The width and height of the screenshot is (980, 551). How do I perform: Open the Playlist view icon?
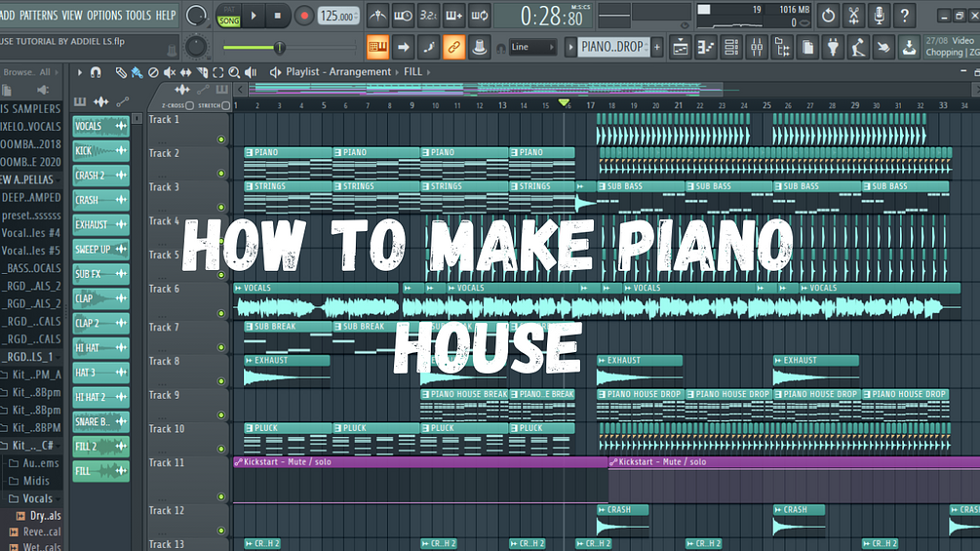tap(681, 47)
